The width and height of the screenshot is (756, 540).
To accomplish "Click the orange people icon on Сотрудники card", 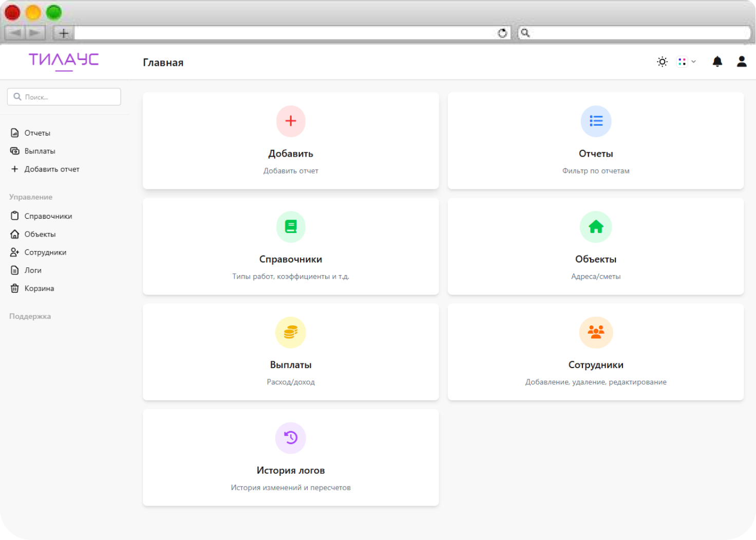I will tap(596, 333).
